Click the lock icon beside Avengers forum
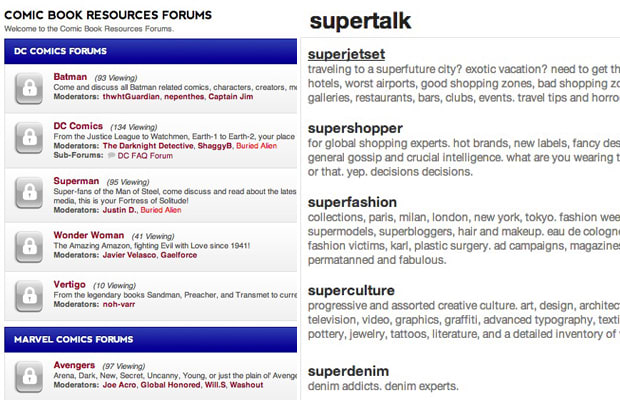 [x=29, y=377]
